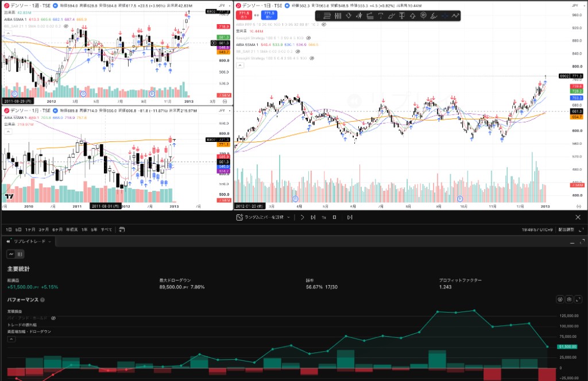Expand the performance chart to fullscreen
This screenshot has height=381, width=588.
578,299
